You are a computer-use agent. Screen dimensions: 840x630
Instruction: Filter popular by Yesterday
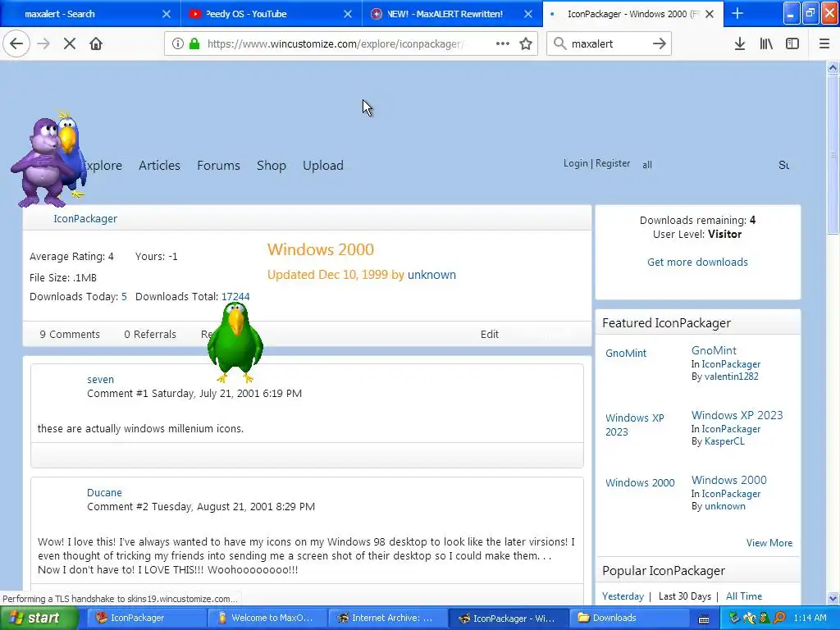tap(623, 596)
